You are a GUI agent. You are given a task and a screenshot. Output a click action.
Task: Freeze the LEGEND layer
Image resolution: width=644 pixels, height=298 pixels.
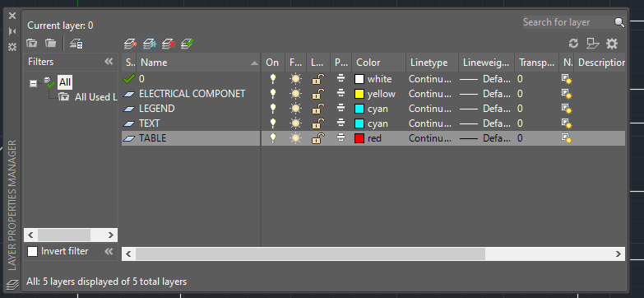pyautogui.click(x=295, y=109)
